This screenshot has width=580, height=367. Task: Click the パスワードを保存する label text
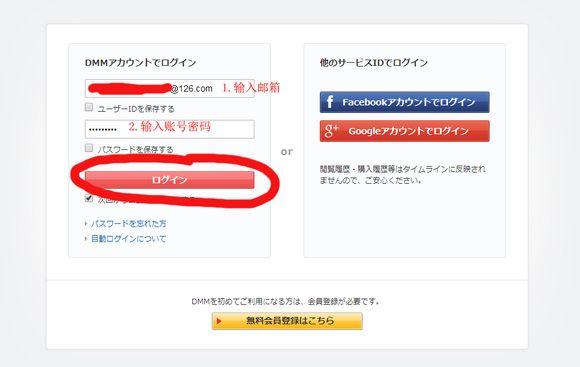coord(135,149)
